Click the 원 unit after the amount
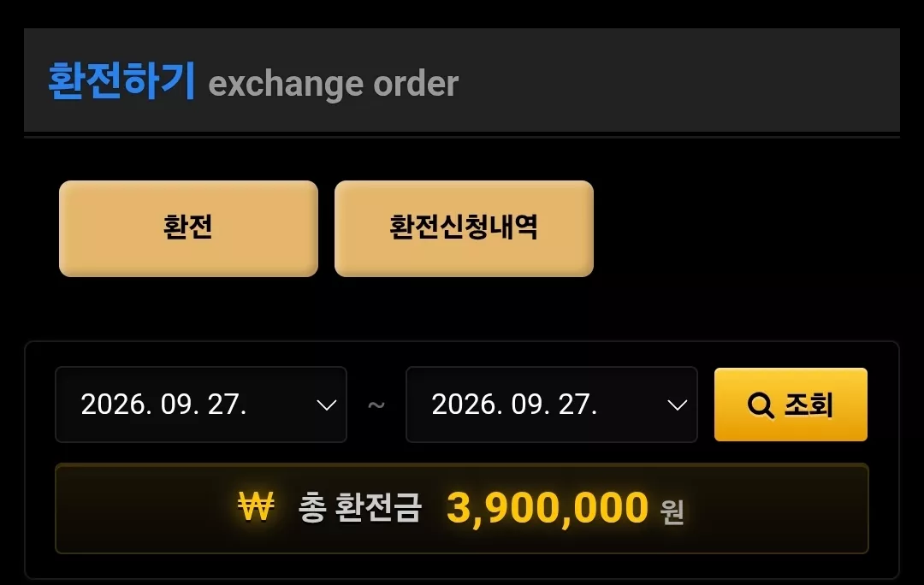Screen dimensions: 924x585 click(x=672, y=511)
